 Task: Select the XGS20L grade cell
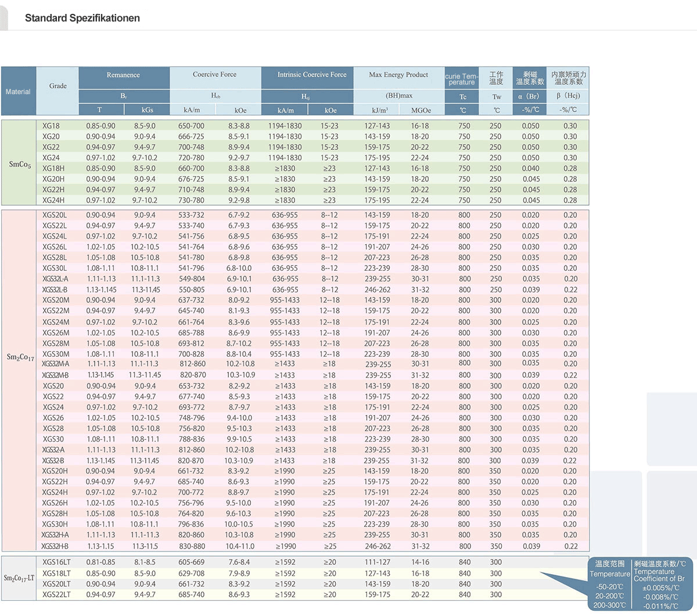tap(55, 215)
